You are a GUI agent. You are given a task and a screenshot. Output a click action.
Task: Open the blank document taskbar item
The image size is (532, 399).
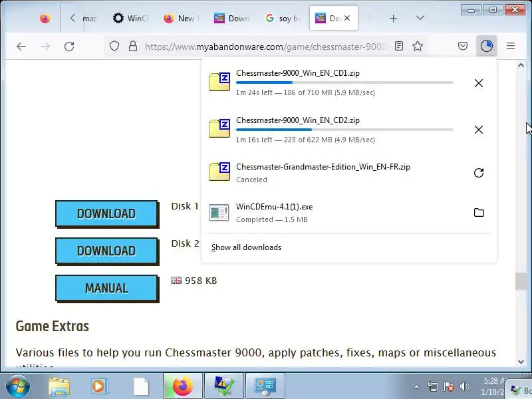[x=141, y=386]
